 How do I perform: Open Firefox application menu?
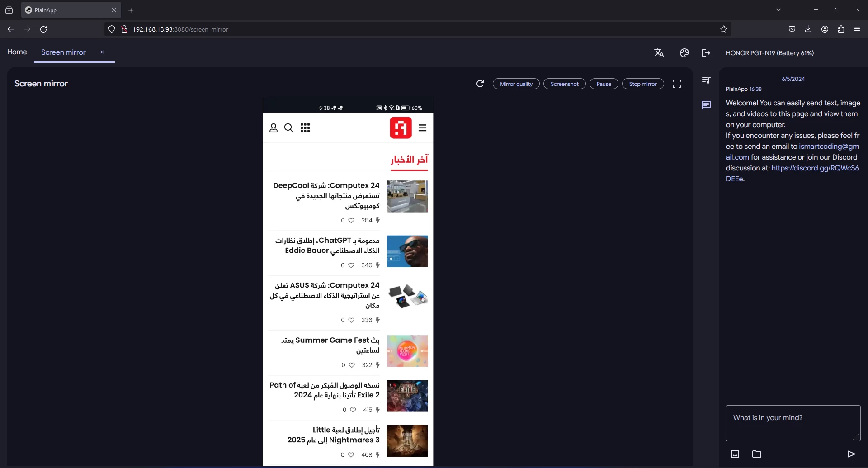[857, 29]
